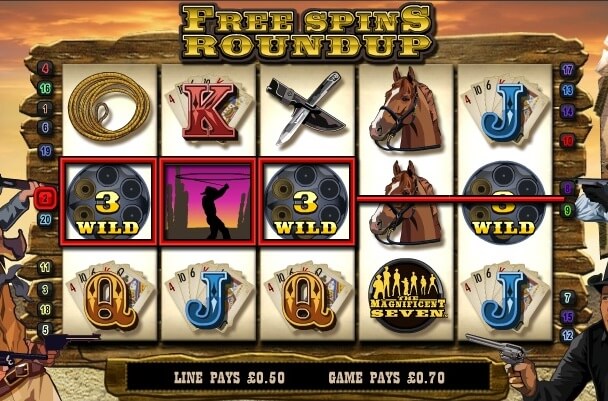Click the Free Spins Roundup title
The image size is (608, 401).
click(x=306, y=31)
